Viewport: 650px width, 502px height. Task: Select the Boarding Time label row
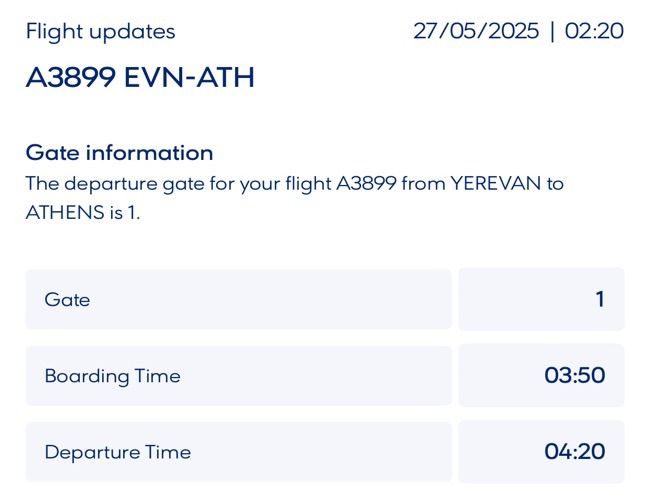(x=238, y=376)
